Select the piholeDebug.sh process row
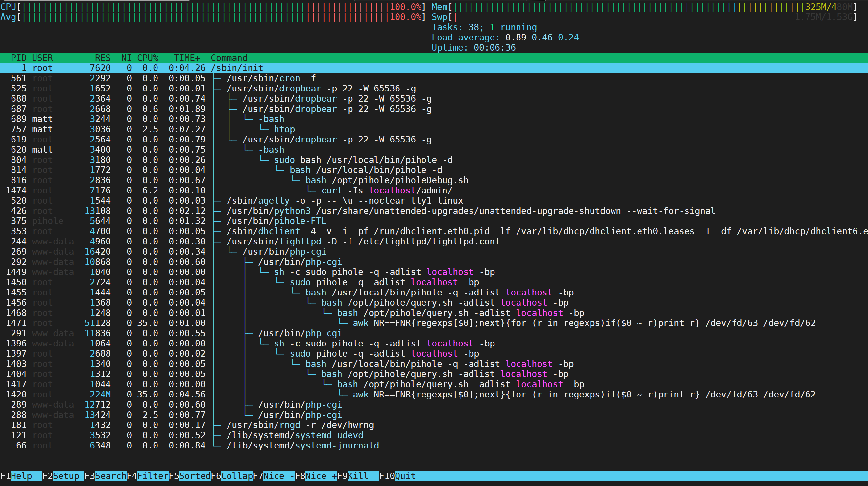Viewport: 868px width, 486px height. pos(434,180)
